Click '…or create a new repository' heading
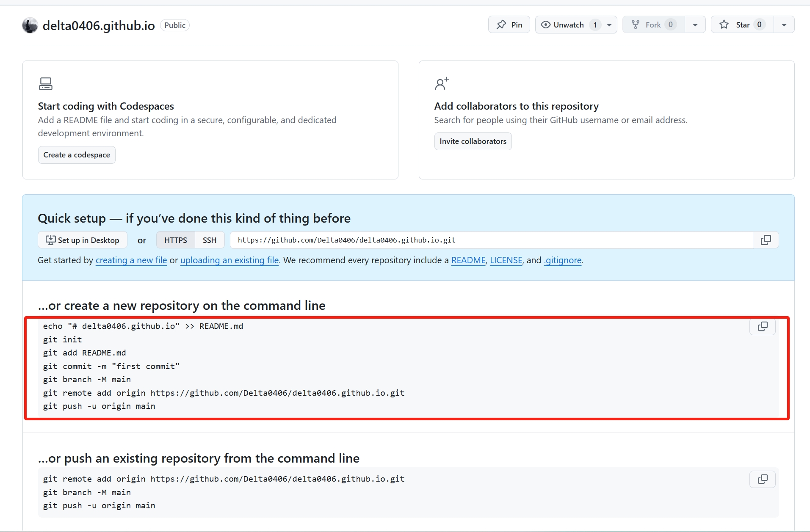The height and width of the screenshot is (532, 810). click(182, 306)
